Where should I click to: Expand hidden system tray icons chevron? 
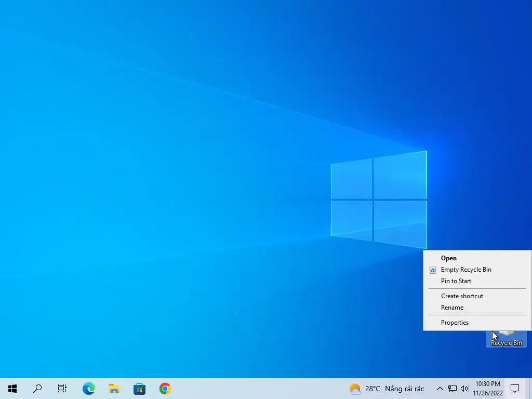pos(440,389)
